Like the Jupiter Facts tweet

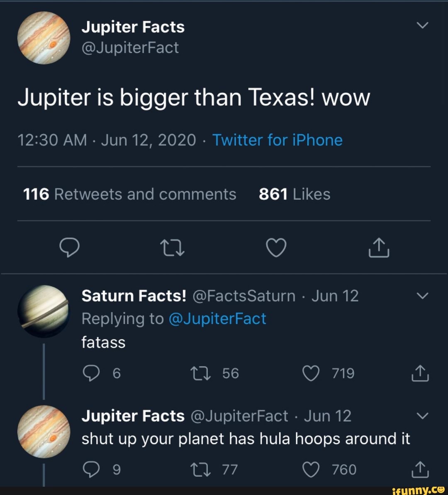tap(275, 248)
